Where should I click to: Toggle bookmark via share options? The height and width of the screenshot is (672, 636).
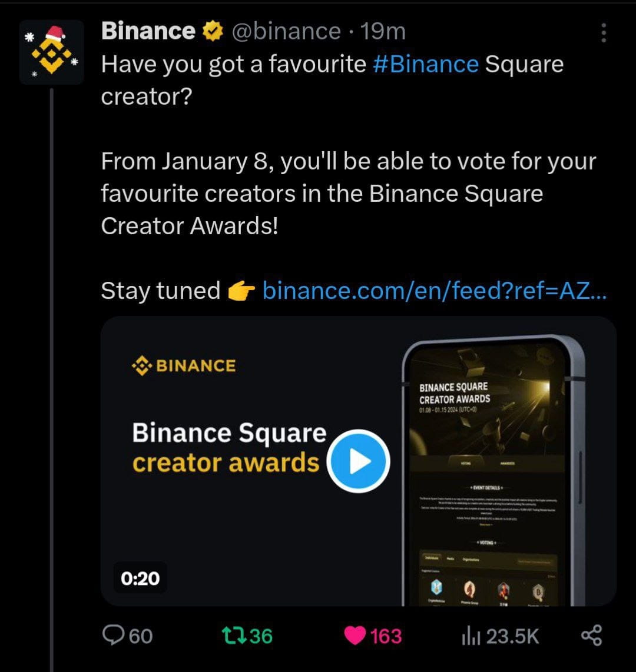pyautogui.click(x=591, y=636)
